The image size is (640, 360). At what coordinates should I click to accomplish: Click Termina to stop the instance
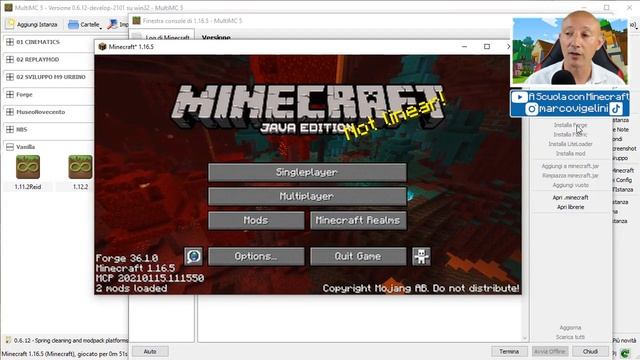pos(509,351)
